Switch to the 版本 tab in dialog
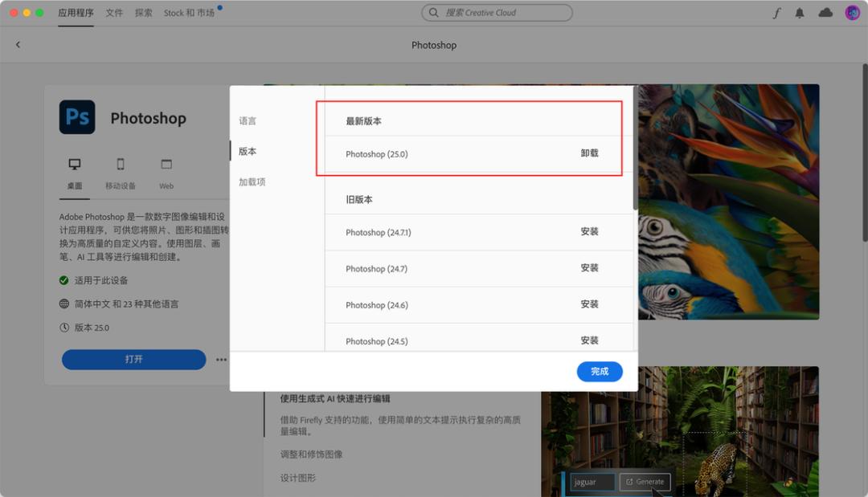This screenshot has height=497, width=868. [249, 150]
